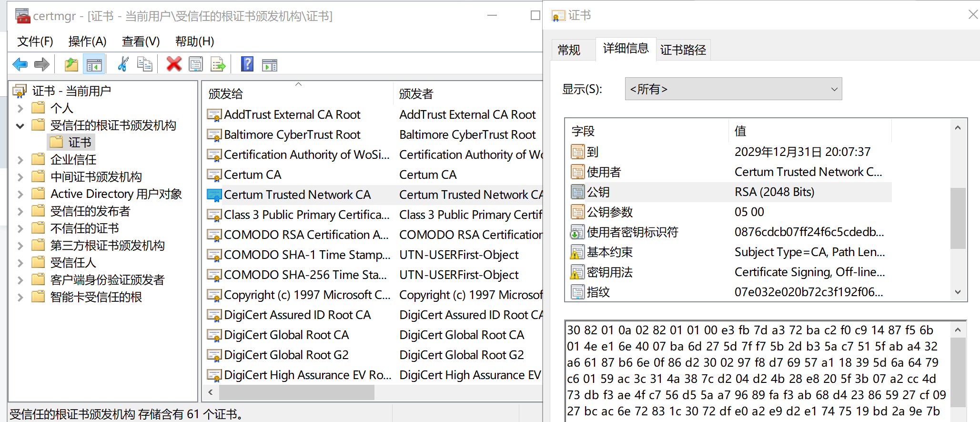Click the red Delete X icon

tap(174, 64)
